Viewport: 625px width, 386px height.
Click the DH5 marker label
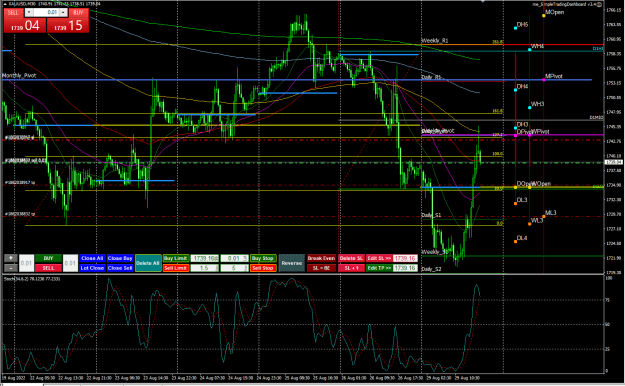[523, 25]
